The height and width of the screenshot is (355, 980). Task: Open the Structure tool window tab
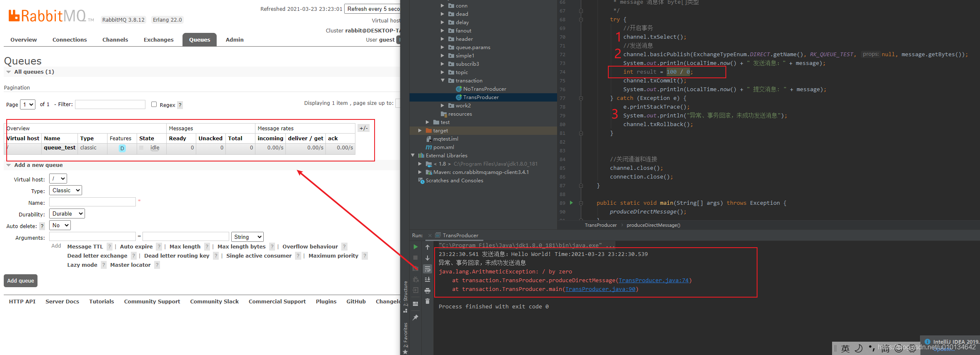(x=405, y=297)
